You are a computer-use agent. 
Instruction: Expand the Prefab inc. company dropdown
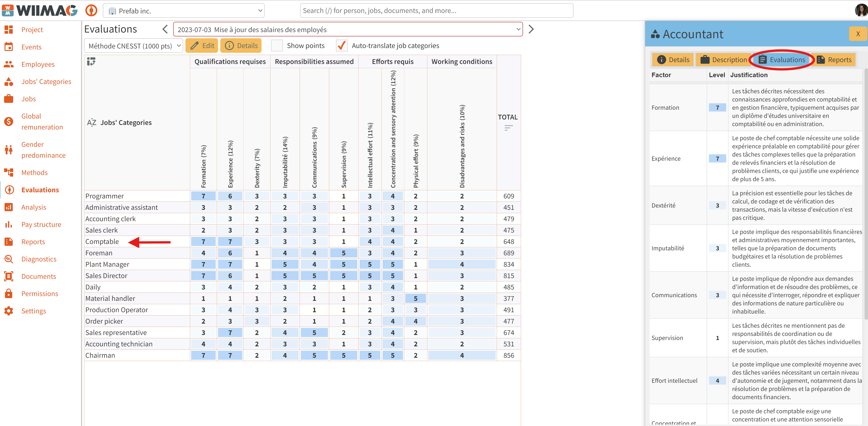(184, 10)
